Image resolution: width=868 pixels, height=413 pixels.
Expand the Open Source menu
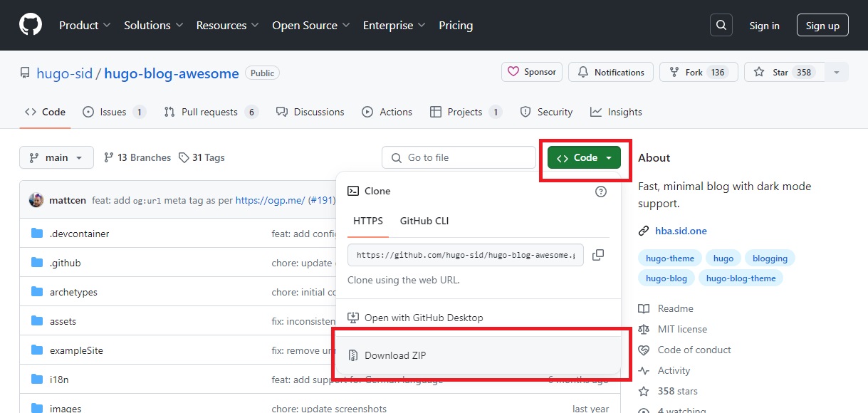coord(311,25)
